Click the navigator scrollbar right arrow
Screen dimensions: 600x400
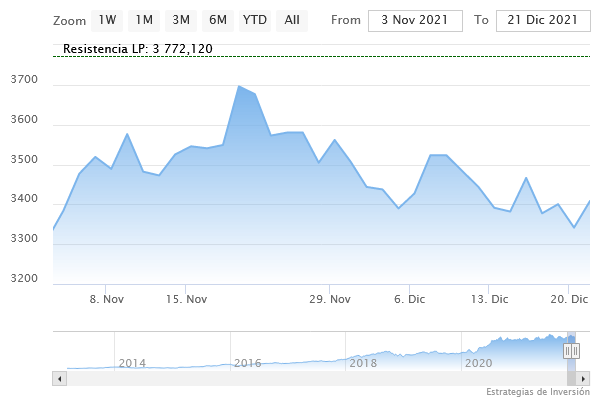pyautogui.click(x=584, y=379)
